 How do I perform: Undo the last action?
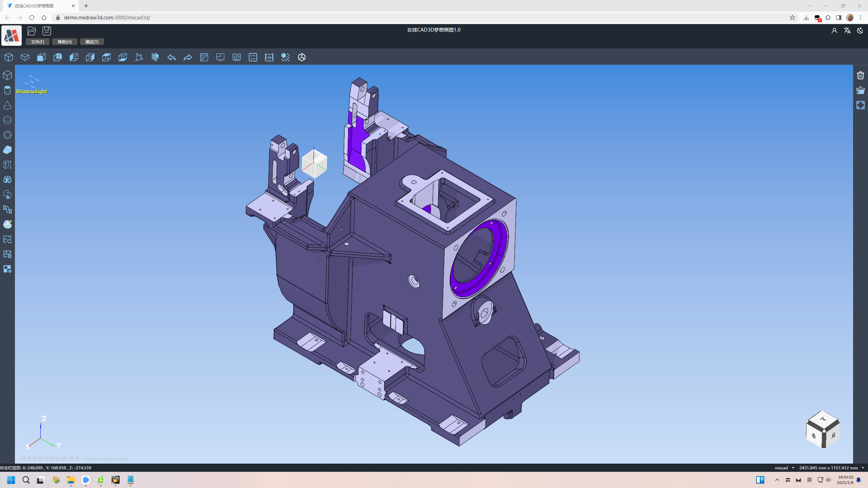point(172,57)
